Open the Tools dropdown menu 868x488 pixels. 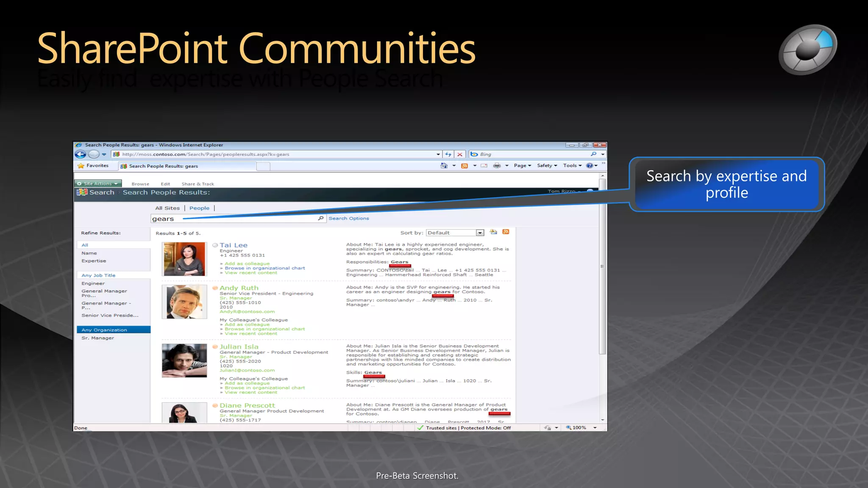[572, 166]
